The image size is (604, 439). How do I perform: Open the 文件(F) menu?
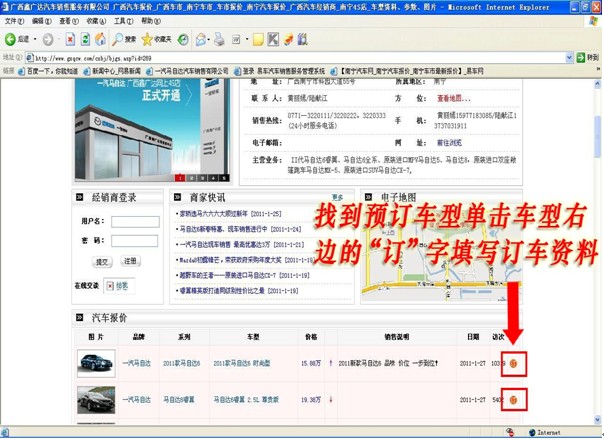13,21
